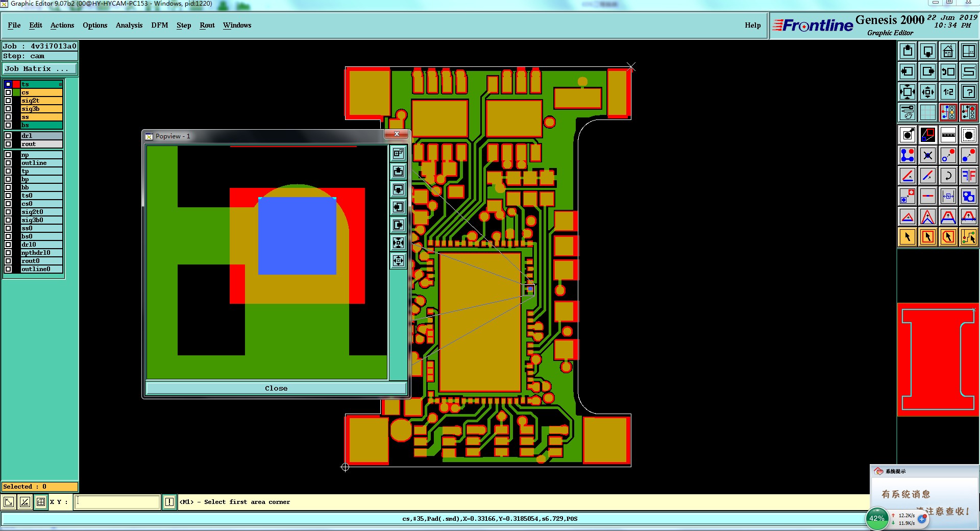Screen dimensions: 980x531
Task: Select the polygon area selection arrow tool
Action: [x=948, y=237]
